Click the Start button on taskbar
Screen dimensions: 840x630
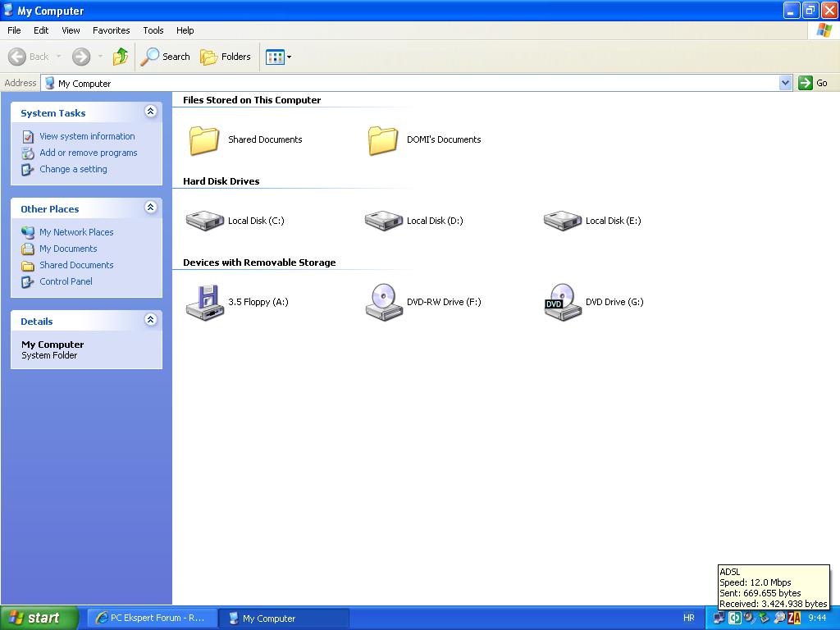[x=39, y=618]
